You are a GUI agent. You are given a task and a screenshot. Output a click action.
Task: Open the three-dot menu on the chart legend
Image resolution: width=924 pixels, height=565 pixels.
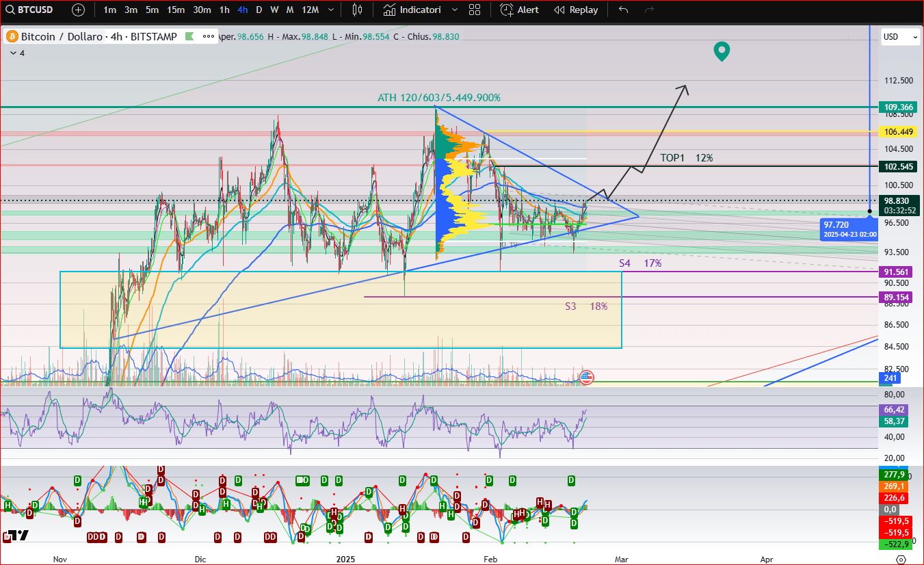click(x=209, y=36)
